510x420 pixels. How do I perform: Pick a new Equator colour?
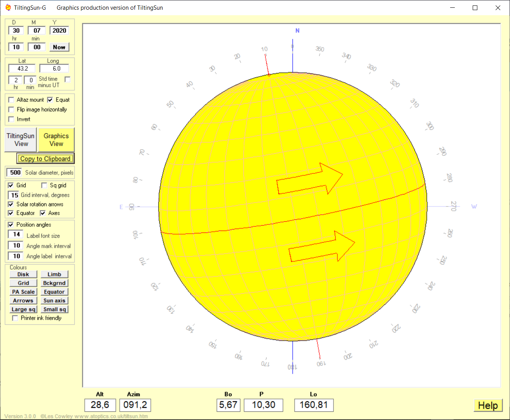(54, 292)
